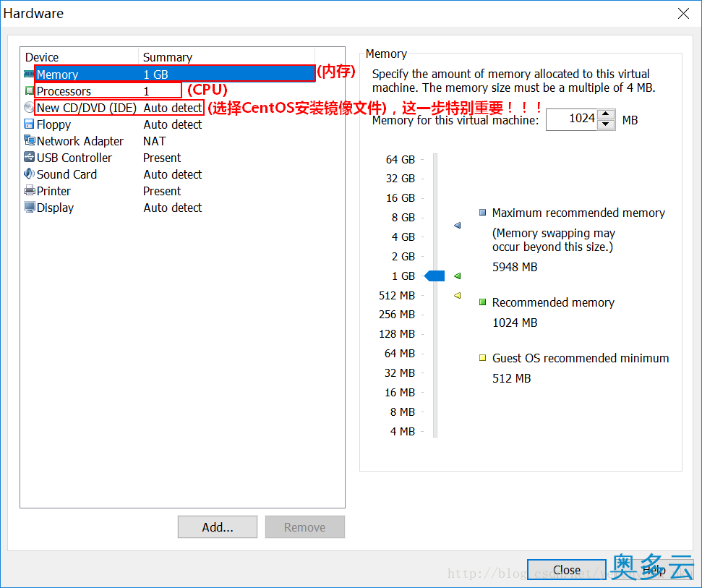Click the Memory device chip icon
Image resolution: width=702 pixels, height=588 pixels.
click(x=29, y=74)
